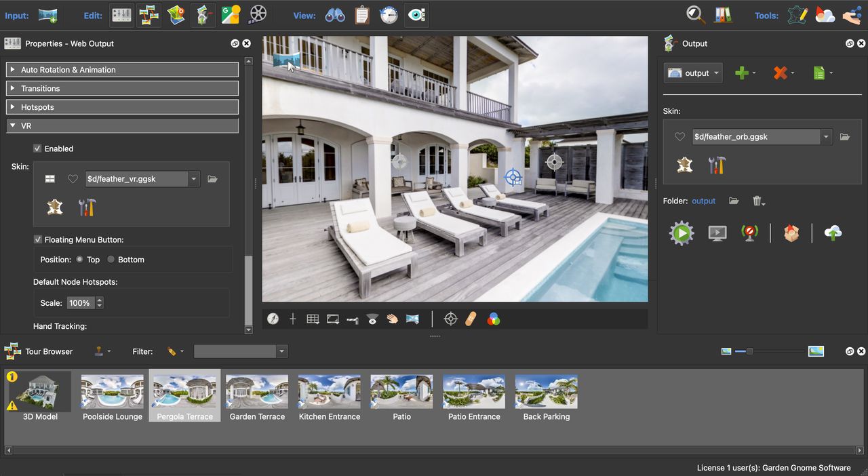Click the green plus add output icon
868x476 pixels.
[x=741, y=73]
